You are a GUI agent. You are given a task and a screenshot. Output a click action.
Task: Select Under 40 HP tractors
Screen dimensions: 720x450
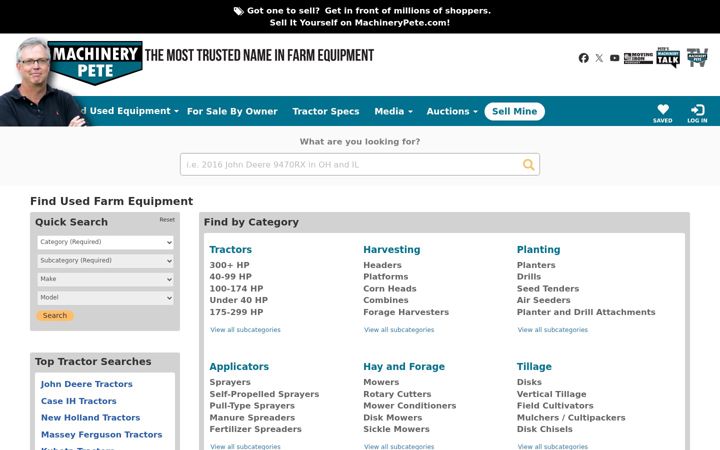[239, 300]
